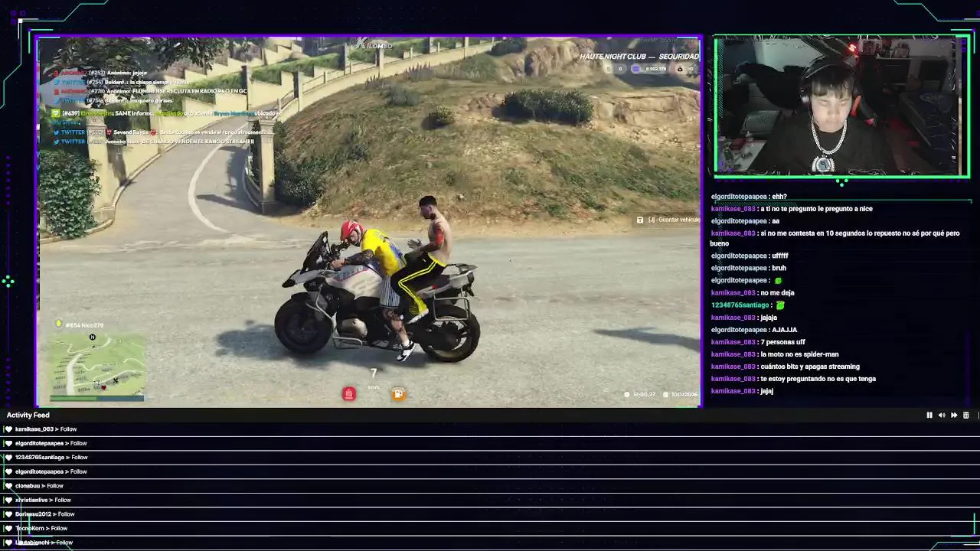This screenshot has height=551, width=980.
Task: Click heart icon beside TecnoKorn Follow
Action: (x=8, y=529)
